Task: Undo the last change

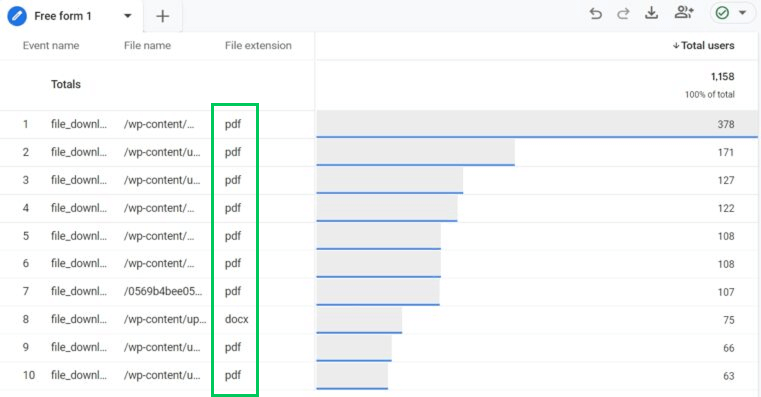Action: 596,13
